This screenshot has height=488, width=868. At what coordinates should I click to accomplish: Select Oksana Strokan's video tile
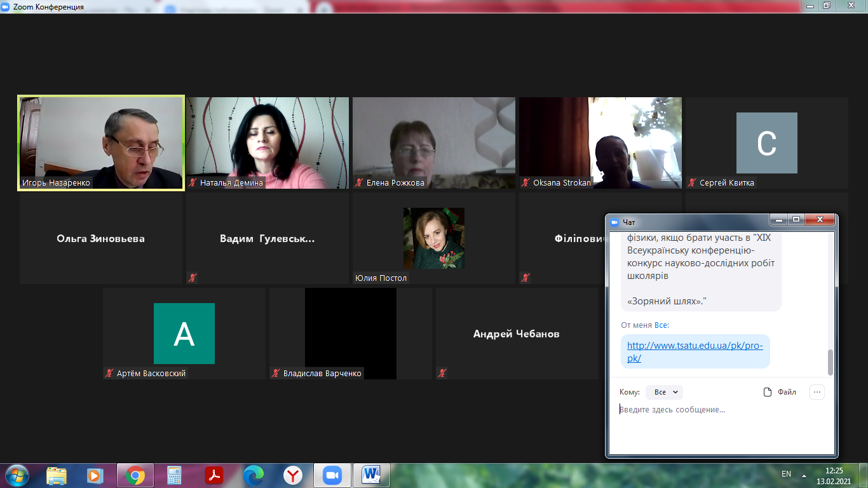pyautogui.click(x=600, y=143)
